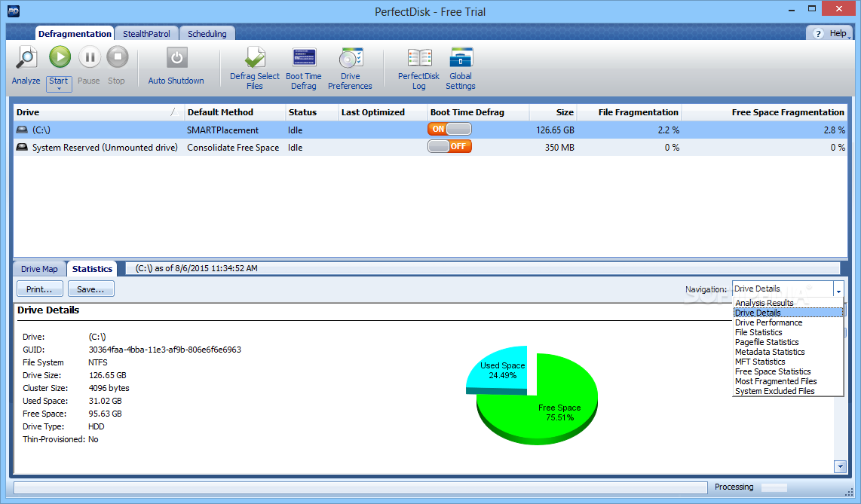Image resolution: width=861 pixels, height=504 pixels.
Task: Sort by the Drive column header
Action: click(99, 112)
